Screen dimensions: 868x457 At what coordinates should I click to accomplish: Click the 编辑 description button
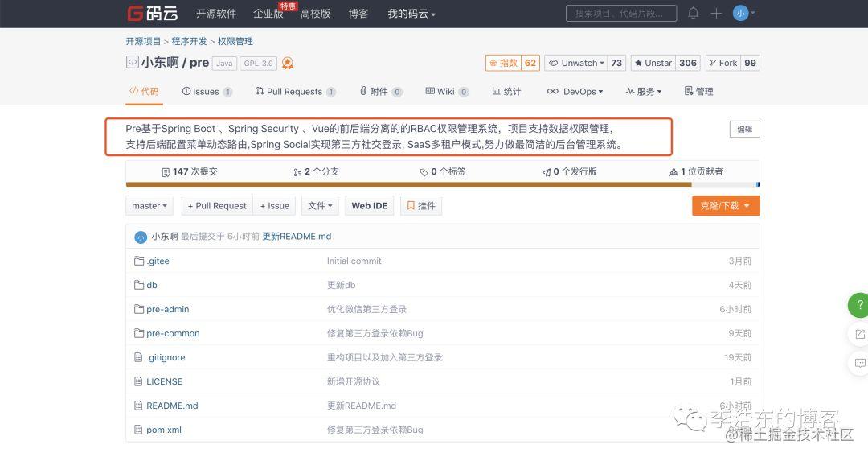(744, 129)
